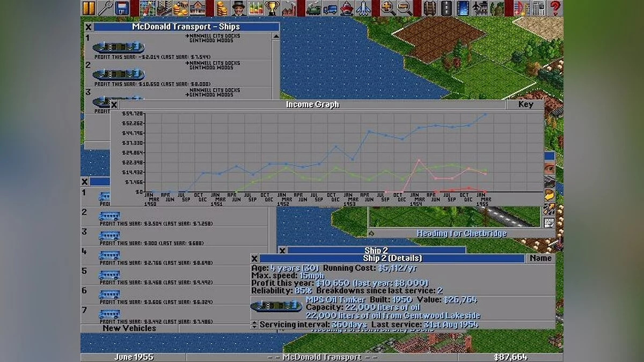Select the build road icon
The image size is (644, 362).
(446, 8)
